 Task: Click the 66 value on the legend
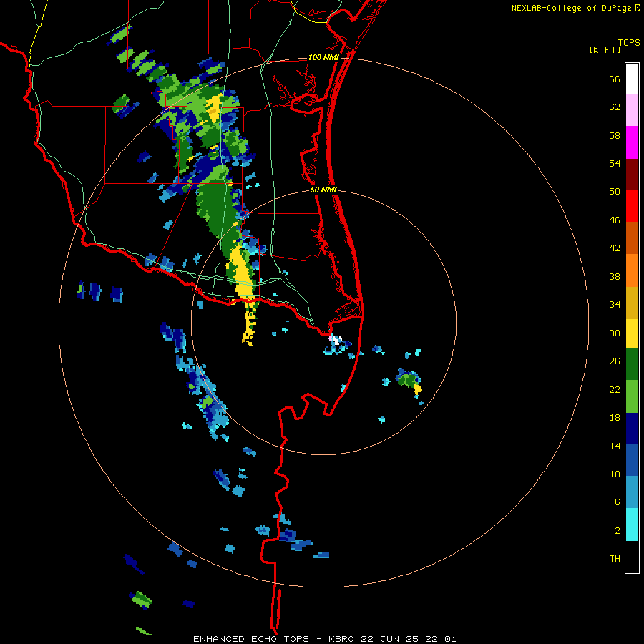pos(615,79)
